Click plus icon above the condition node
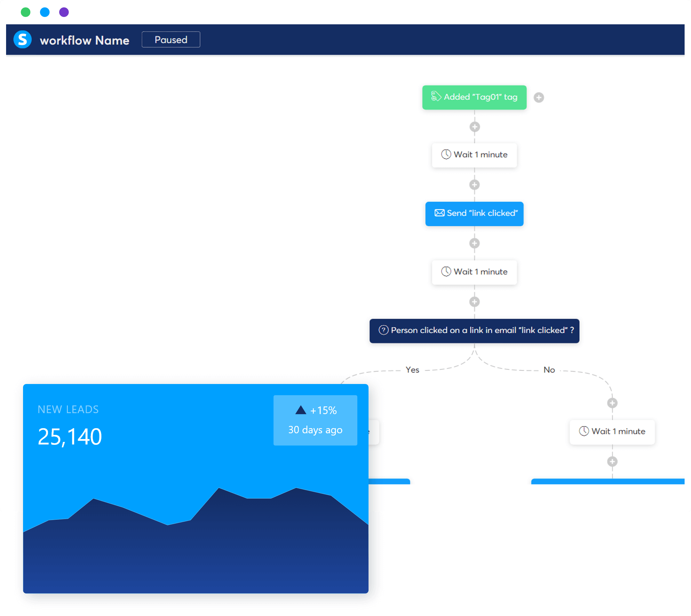 click(x=474, y=301)
